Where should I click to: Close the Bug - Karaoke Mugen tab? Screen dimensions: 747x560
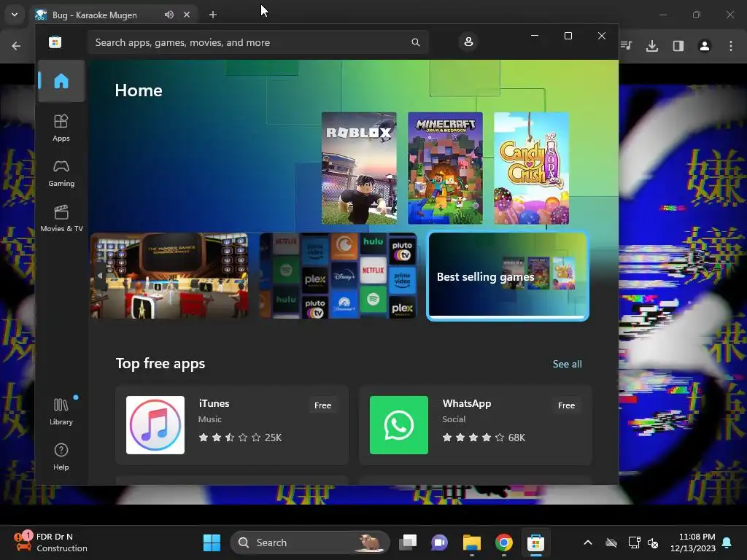[187, 15]
